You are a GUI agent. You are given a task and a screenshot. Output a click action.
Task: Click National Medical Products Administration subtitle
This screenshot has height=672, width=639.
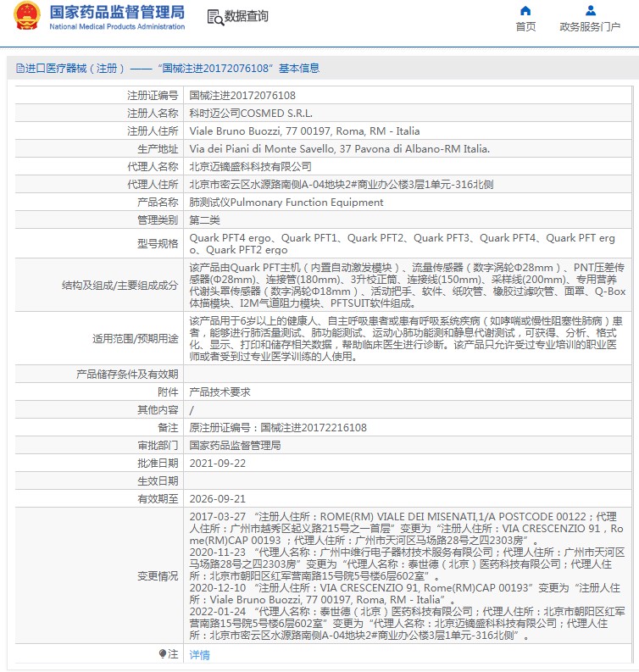[117, 26]
